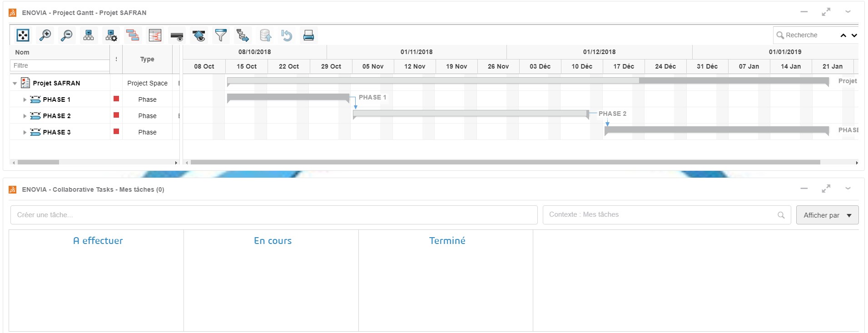Select the PHASE 2 tree item
This screenshot has height=333, width=868.
pos(57,116)
